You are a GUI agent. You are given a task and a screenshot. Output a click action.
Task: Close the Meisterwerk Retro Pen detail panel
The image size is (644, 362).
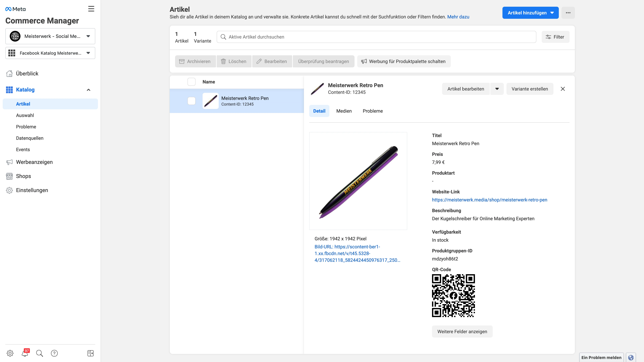coord(562,89)
